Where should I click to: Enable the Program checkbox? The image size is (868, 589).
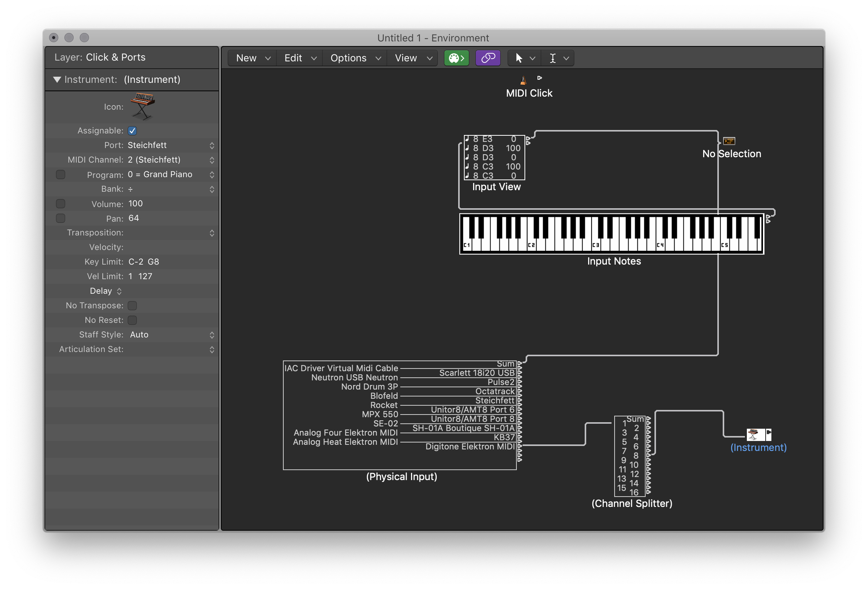click(61, 174)
